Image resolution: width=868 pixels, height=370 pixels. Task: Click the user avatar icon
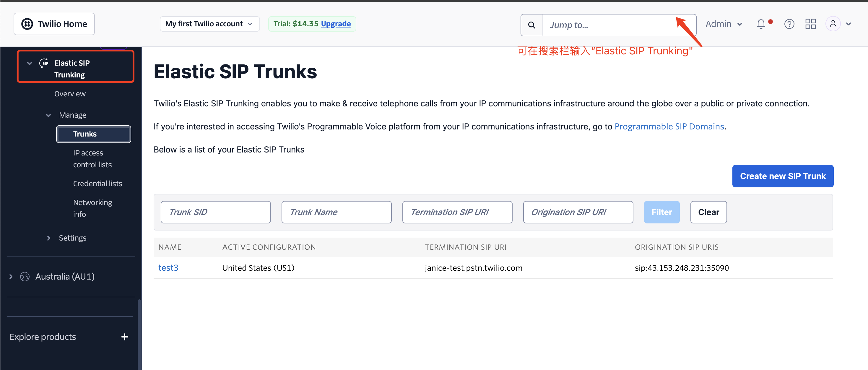click(x=833, y=24)
